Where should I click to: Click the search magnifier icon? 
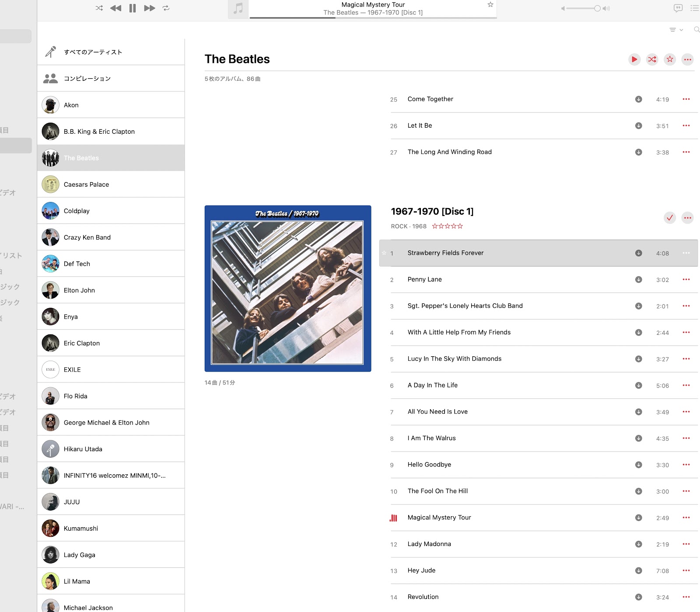[696, 30]
